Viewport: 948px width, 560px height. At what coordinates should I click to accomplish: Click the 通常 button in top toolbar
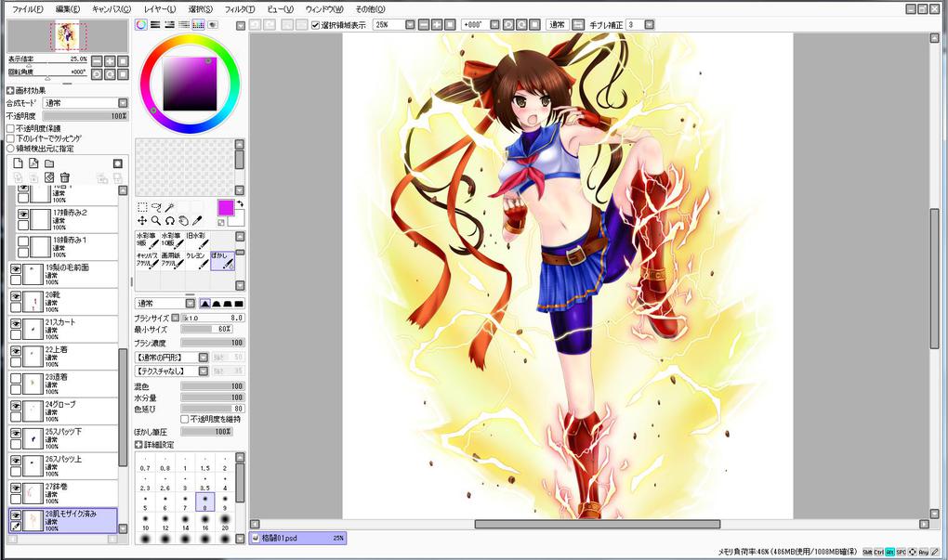557,25
